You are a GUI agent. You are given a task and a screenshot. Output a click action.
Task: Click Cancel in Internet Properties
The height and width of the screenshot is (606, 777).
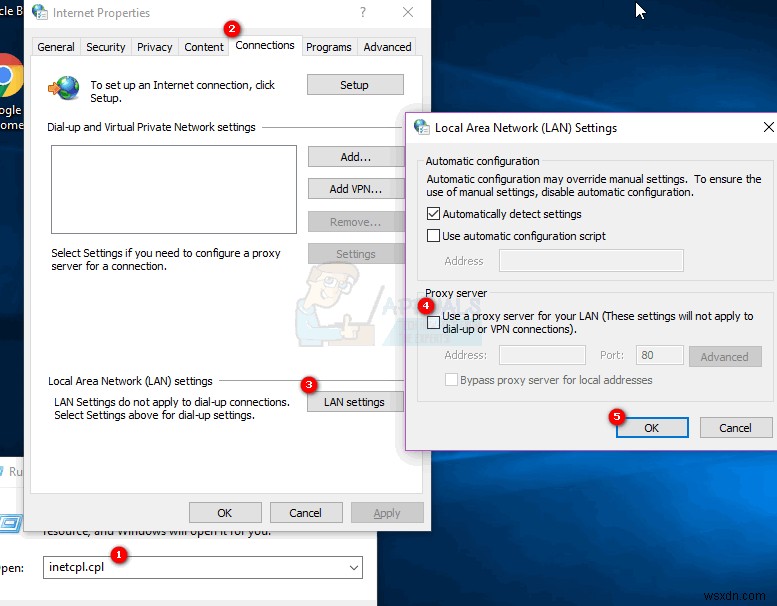[x=306, y=513]
